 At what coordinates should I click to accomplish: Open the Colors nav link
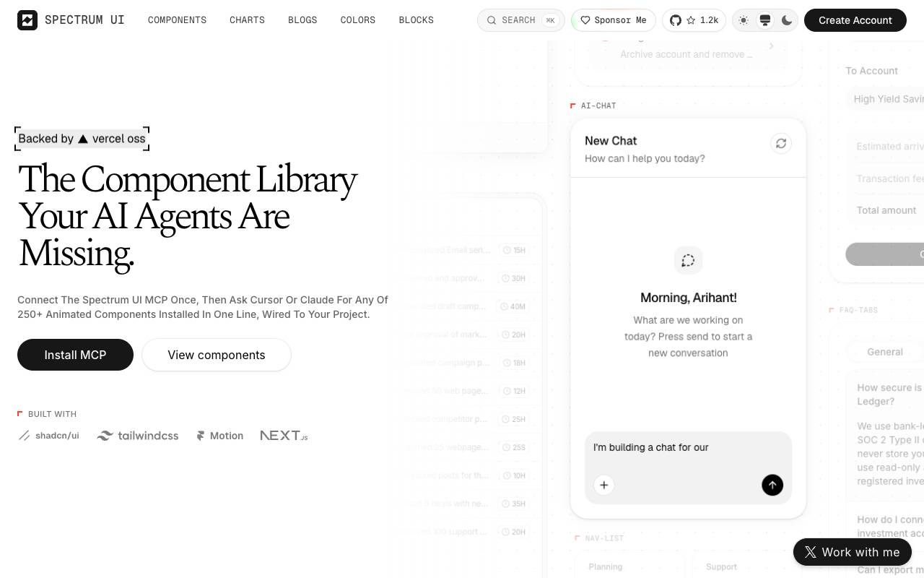point(358,20)
